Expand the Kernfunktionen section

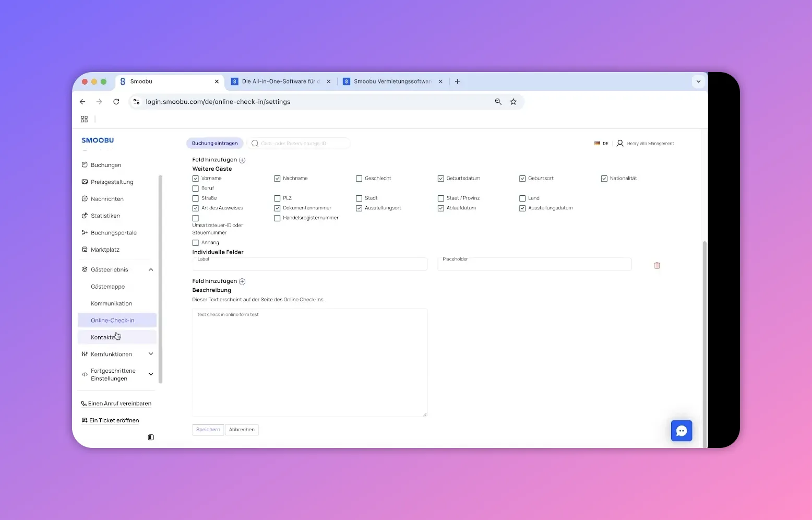point(151,354)
